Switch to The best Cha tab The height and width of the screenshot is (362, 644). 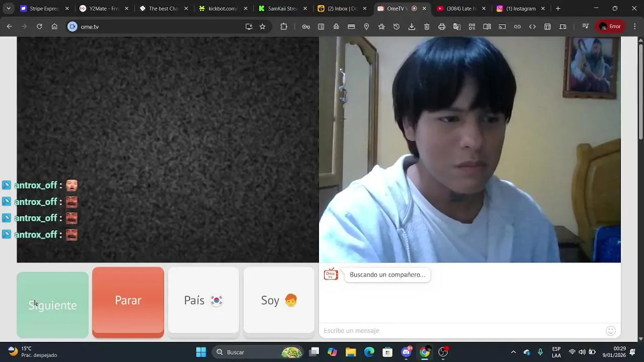pyautogui.click(x=163, y=9)
